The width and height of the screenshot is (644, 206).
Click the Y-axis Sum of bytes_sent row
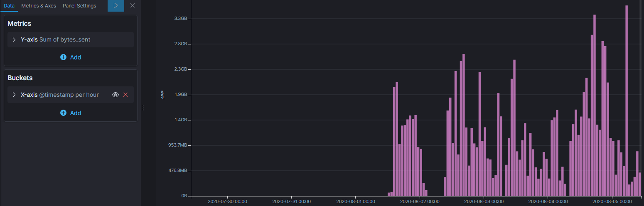click(x=71, y=39)
